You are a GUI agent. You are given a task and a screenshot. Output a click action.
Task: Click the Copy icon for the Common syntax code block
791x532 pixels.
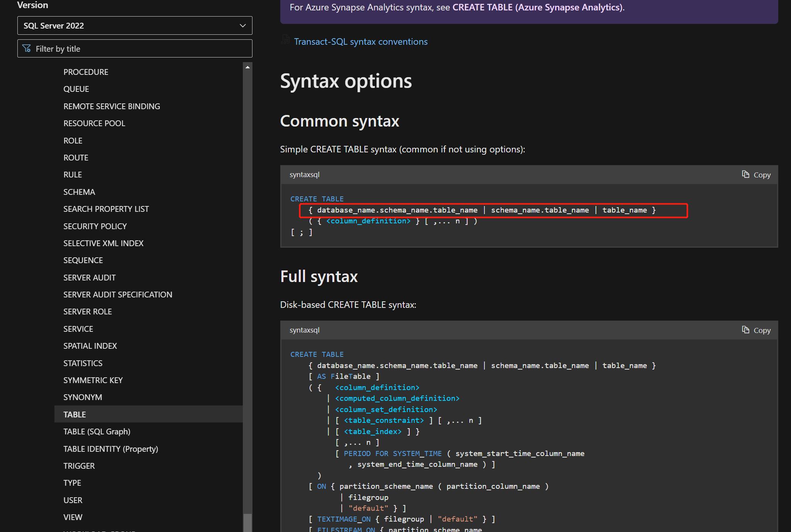click(x=745, y=174)
